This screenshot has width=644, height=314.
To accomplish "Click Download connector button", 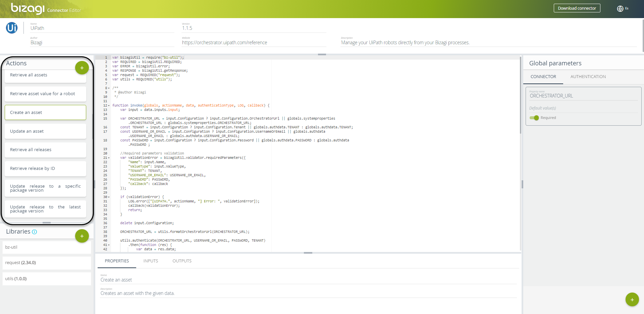I will point(577,8).
